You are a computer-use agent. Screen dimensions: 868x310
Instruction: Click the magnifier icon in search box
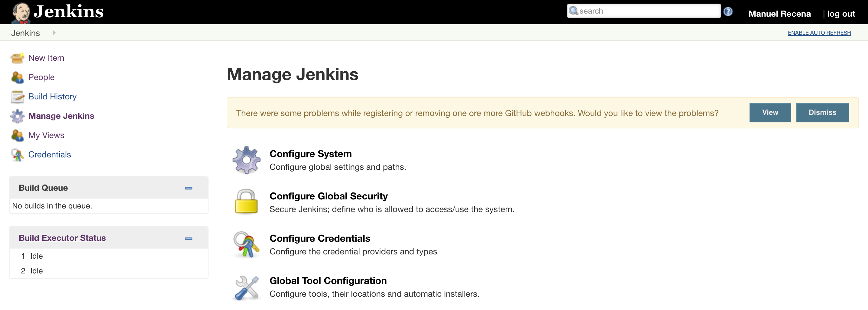[574, 11]
